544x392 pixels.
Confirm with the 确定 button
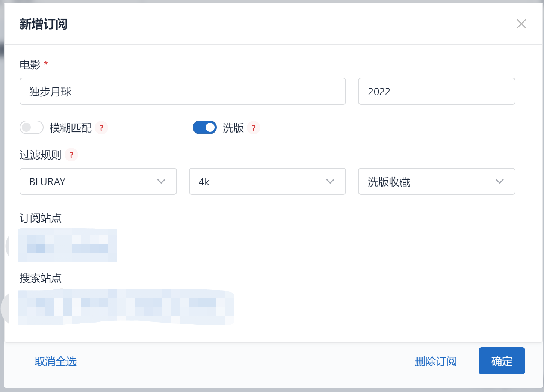coord(502,361)
